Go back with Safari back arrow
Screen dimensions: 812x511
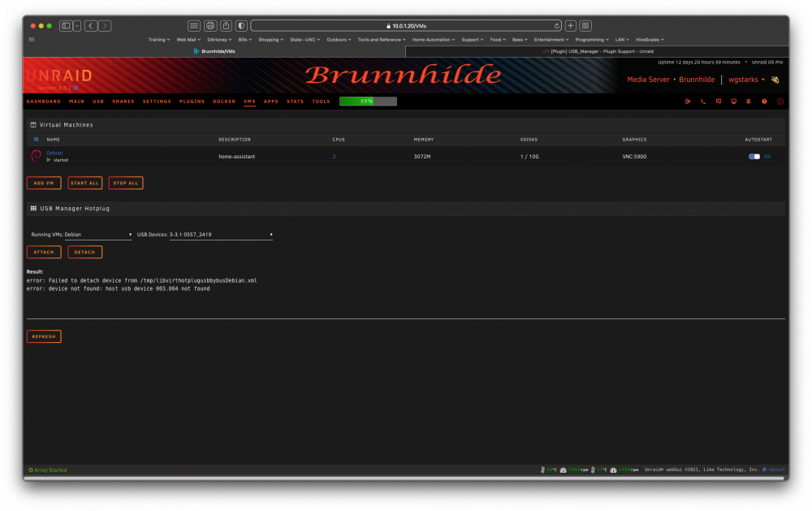click(x=91, y=25)
